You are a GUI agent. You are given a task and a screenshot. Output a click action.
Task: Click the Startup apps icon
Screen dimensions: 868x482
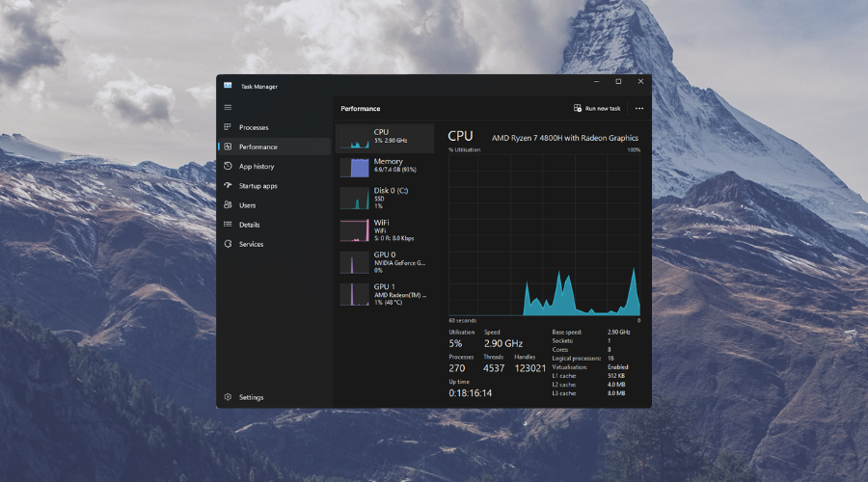(x=228, y=186)
